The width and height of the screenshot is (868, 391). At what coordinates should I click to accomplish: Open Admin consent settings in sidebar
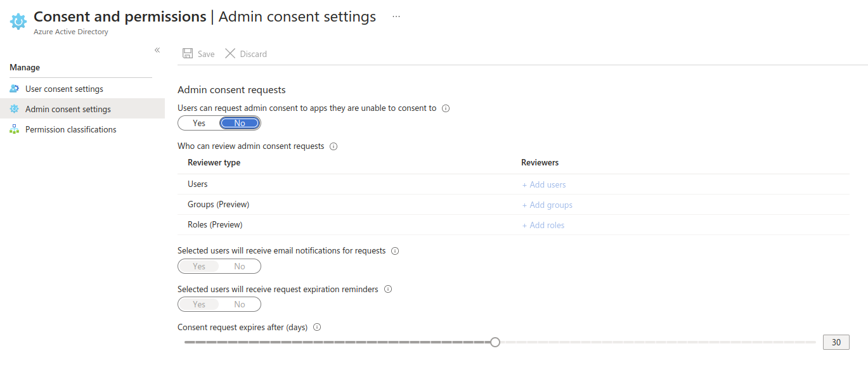coord(68,109)
